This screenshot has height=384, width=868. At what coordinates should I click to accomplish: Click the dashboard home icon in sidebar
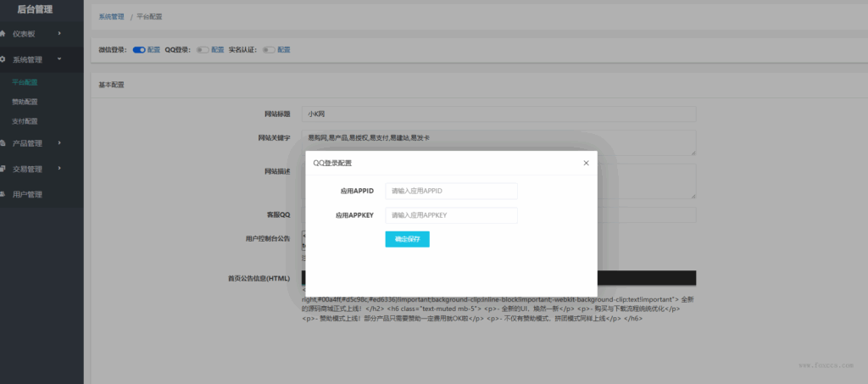point(3,34)
